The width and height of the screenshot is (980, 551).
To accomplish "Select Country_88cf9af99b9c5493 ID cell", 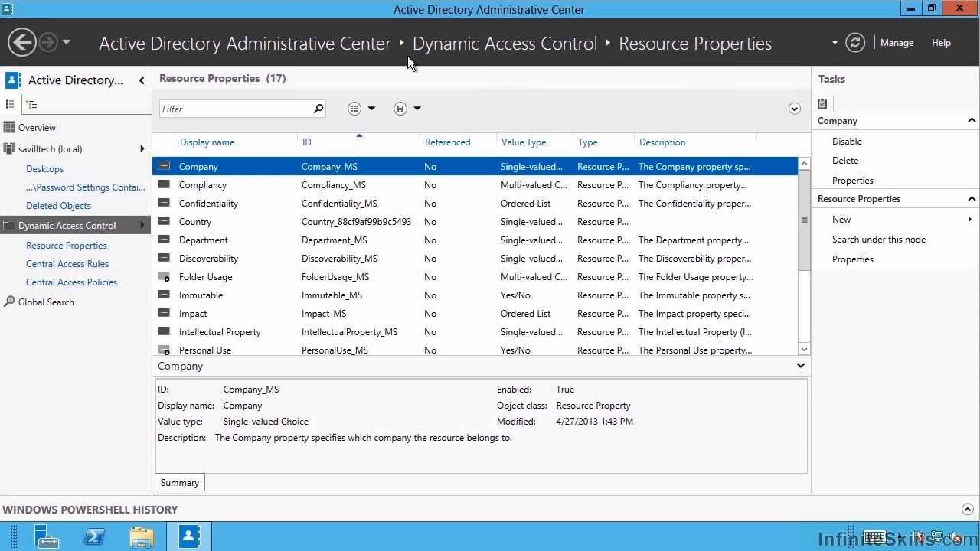I will click(x=356, y=222).
